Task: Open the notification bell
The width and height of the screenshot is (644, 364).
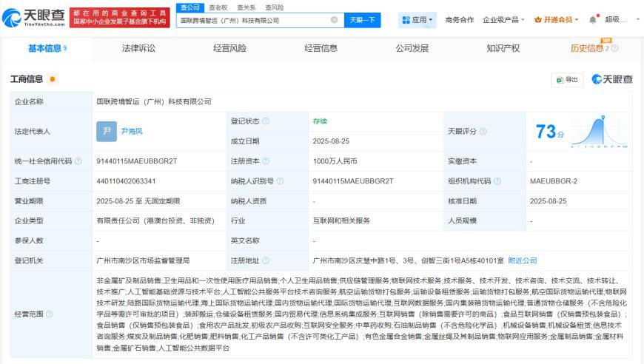Action: click(593, 20)
